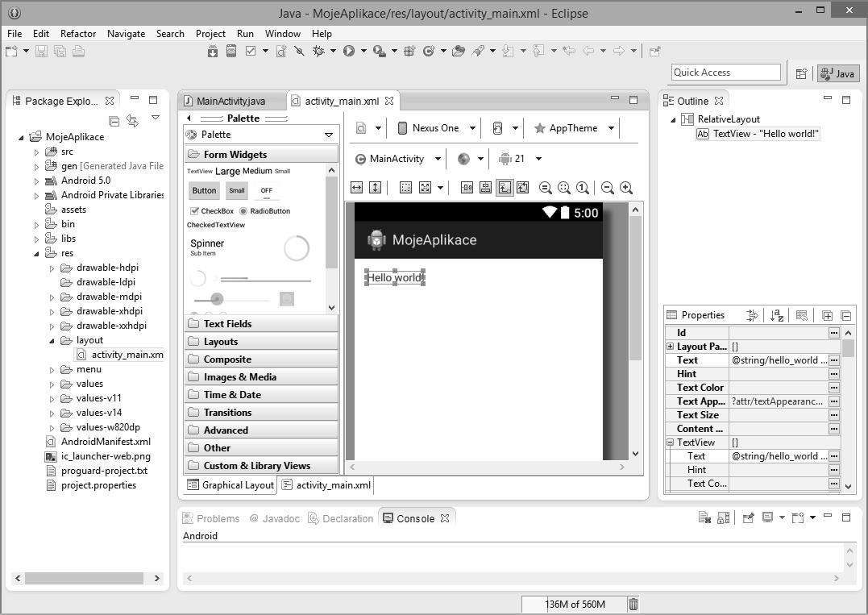Click Link with Editor icon
The width and height of the screenshot is (868, 615).
(132, 121)
